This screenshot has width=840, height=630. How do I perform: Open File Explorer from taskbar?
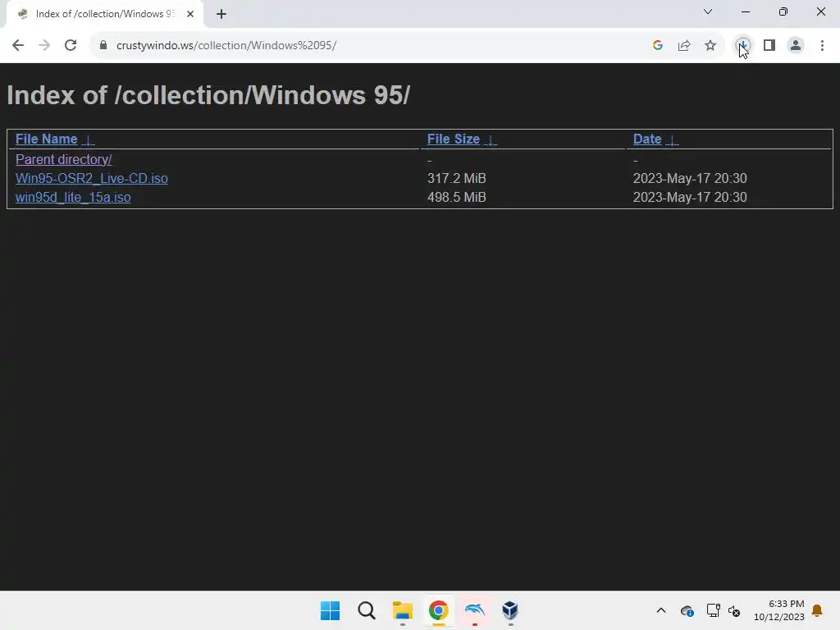pos(402,610)
